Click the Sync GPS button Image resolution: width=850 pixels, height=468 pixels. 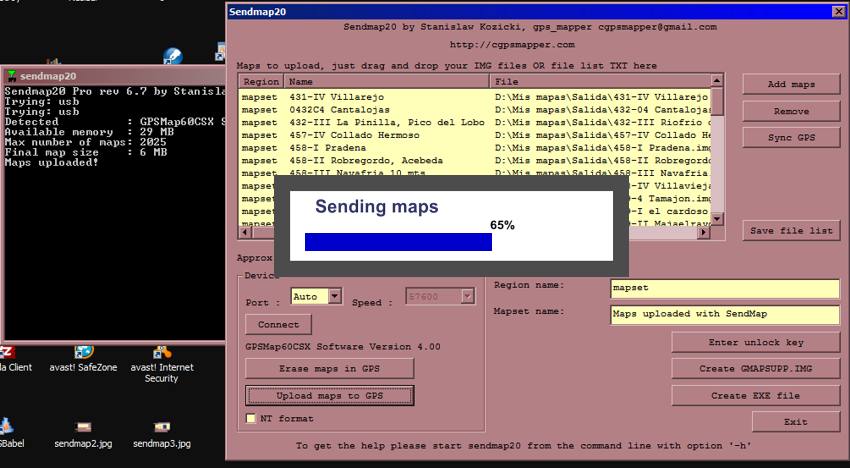[x=791, y=137]
